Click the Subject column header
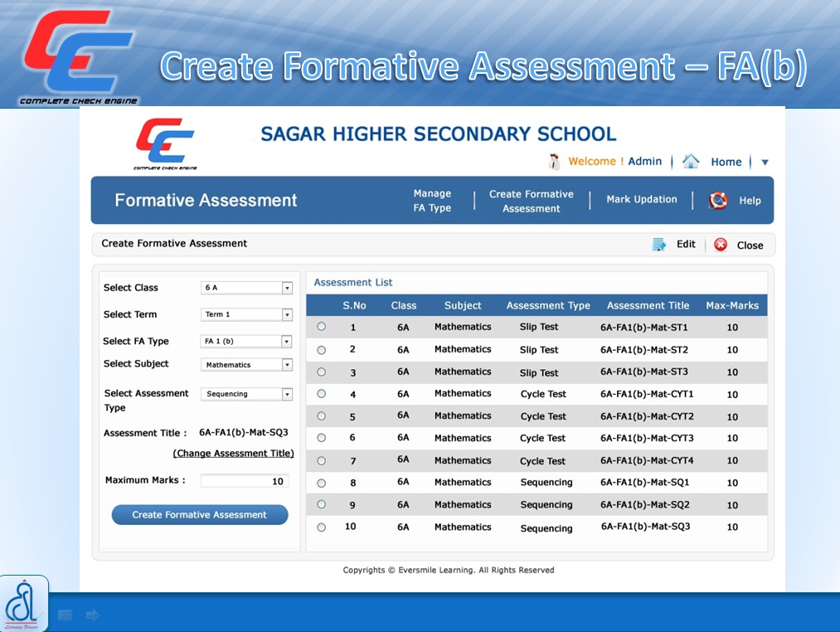 (x=463, y=305)
